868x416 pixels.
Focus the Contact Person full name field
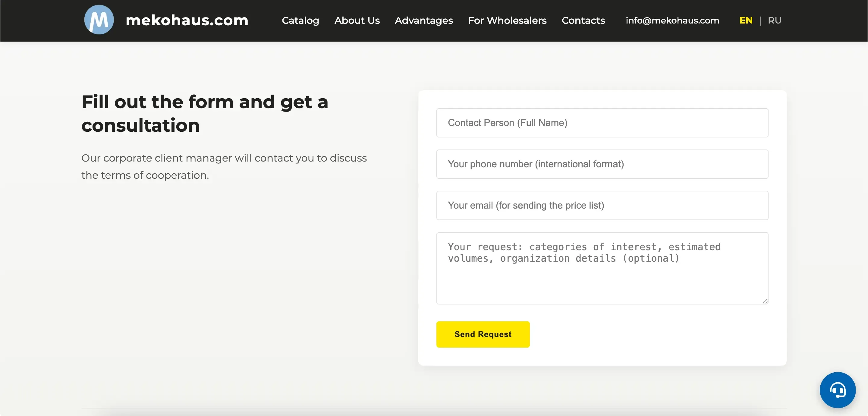coord(602,123)
